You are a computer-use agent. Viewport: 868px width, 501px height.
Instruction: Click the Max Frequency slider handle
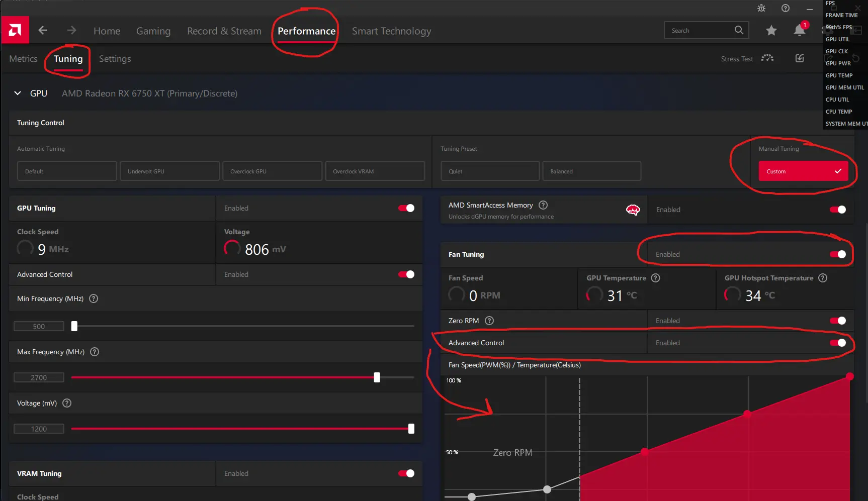point(377,377)
